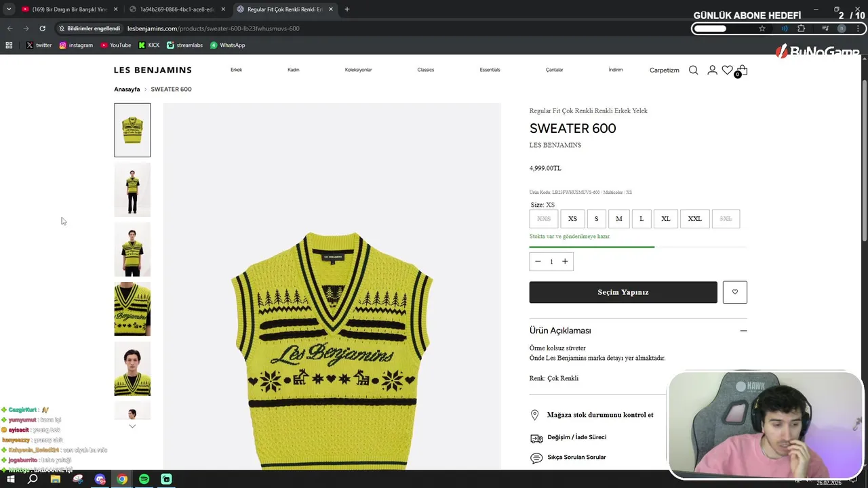The height and width of the screenshot is (488, 868).
Task: Open the İndirim menu
Action: [616, 70]
